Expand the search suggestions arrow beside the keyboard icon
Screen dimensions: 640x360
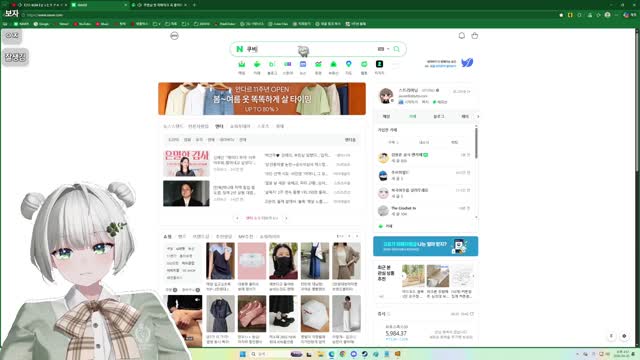pyautogui.click(x=388, y=49)
